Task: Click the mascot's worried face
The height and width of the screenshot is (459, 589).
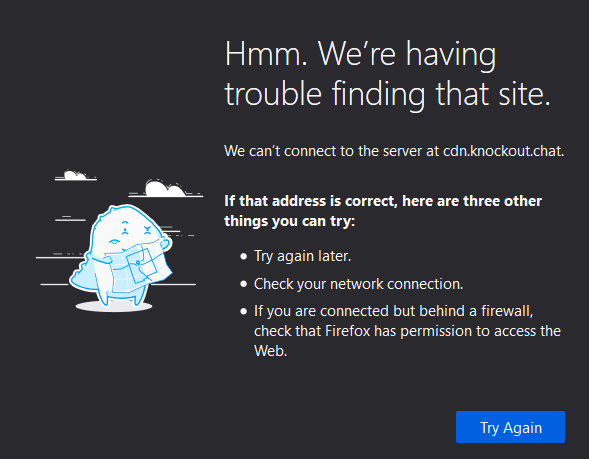Action: (x=131, y=231)
